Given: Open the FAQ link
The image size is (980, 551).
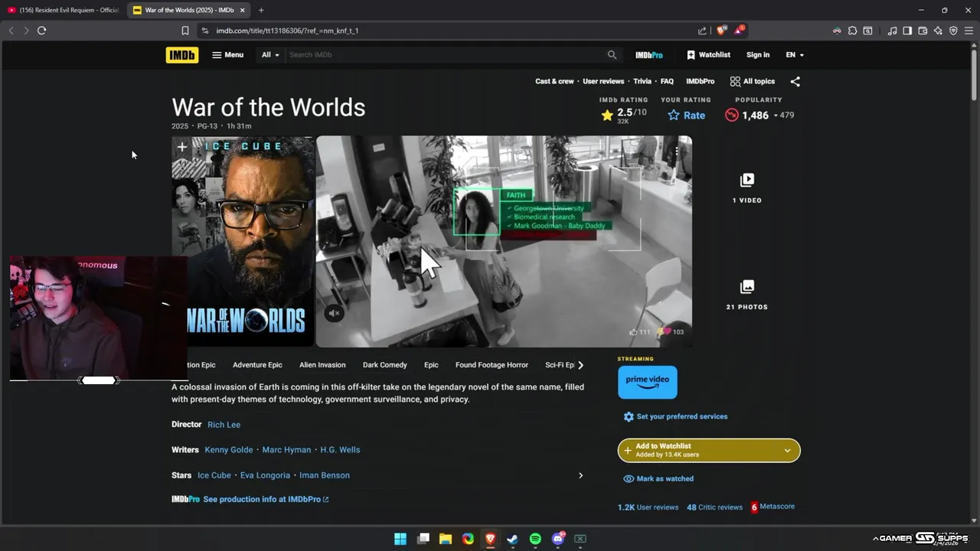Looking at the screenshot, I should [667, 81].
